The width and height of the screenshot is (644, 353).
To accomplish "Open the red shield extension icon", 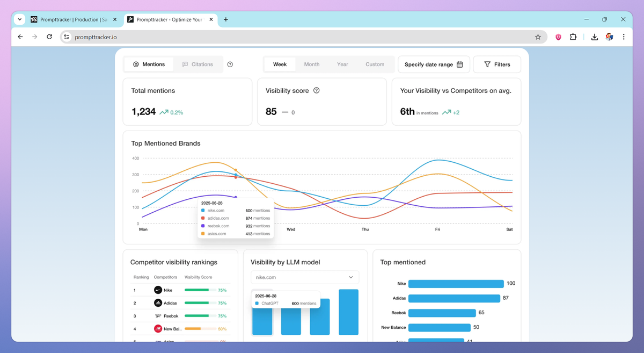I will (558, 37).
